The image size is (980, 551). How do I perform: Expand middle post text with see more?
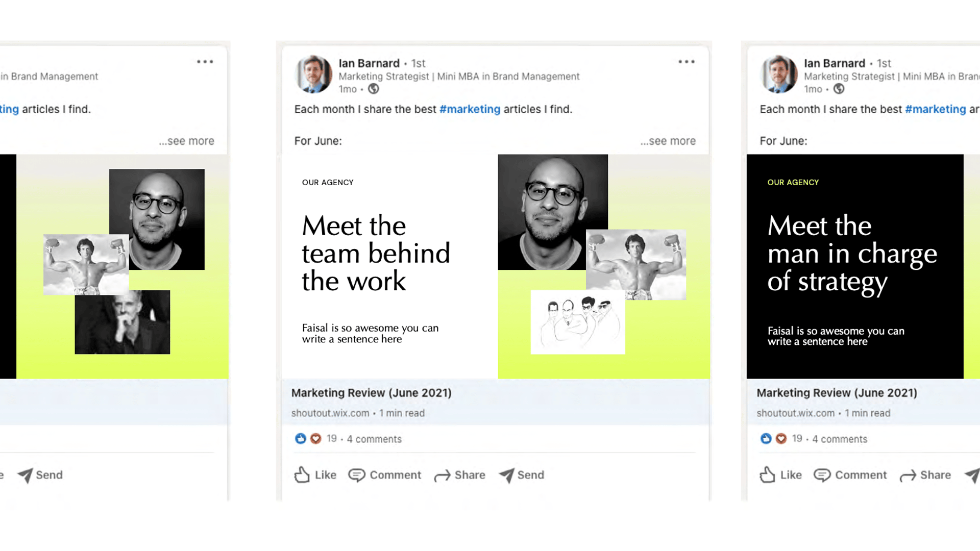[x=668, y=141]
